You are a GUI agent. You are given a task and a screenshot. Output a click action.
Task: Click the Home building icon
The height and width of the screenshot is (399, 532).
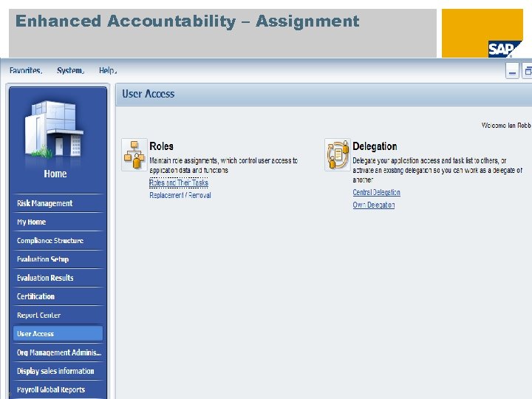[54, 130]
